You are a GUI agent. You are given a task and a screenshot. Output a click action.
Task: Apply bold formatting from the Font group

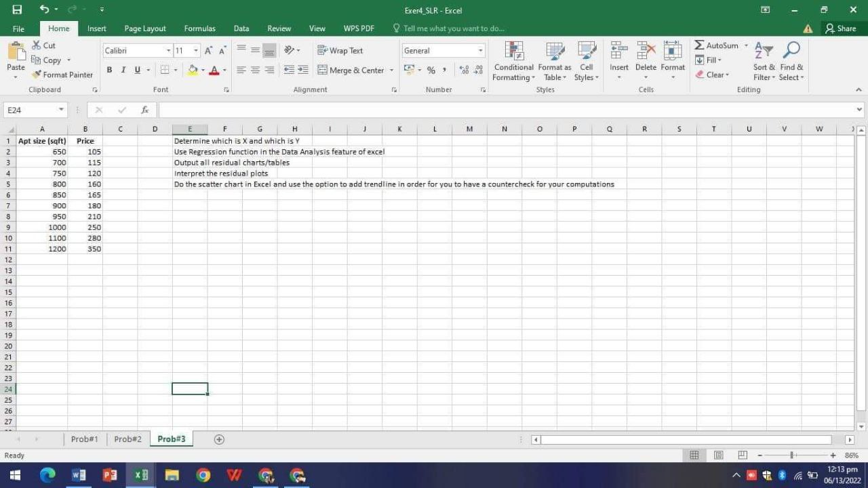pos(109,70)
